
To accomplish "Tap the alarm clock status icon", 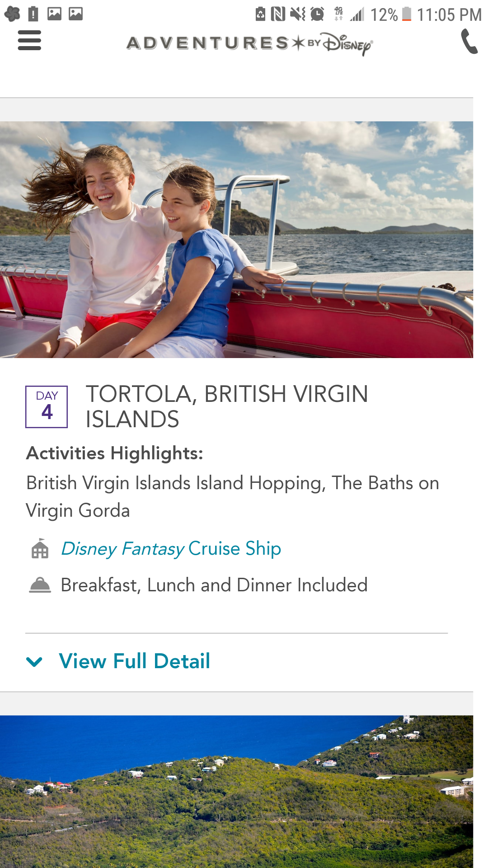I will [318, 14].
